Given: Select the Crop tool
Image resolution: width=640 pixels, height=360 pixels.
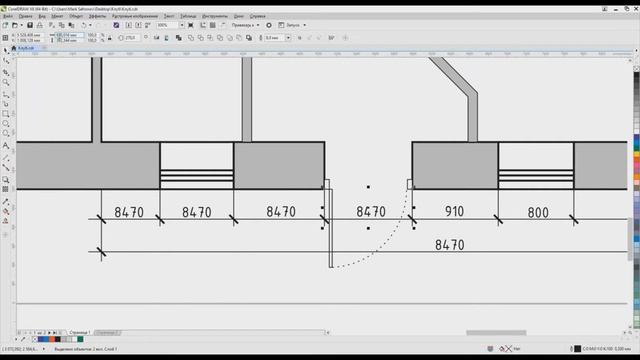Looking at the screenshot, I should click(6, 72).
